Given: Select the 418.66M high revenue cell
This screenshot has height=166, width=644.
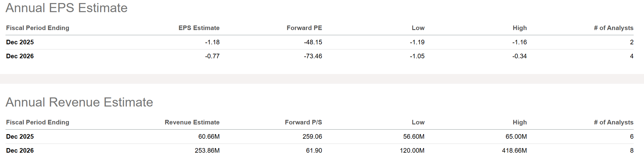Looking at the screenshot, I should pos(514,151).
